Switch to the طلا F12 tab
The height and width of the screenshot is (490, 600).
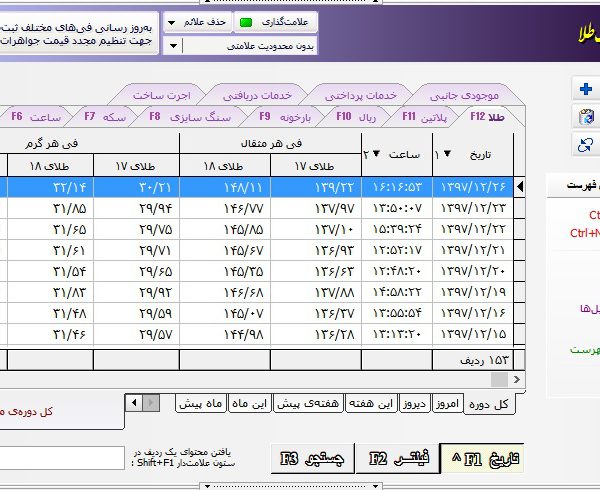coord(488,117)
